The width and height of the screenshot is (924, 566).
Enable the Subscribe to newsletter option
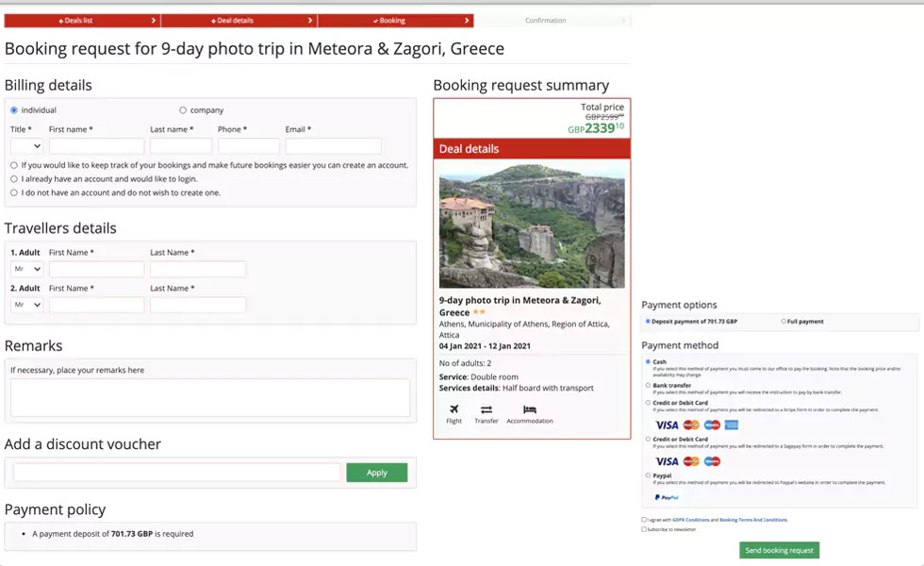click(x=643, y=529)
